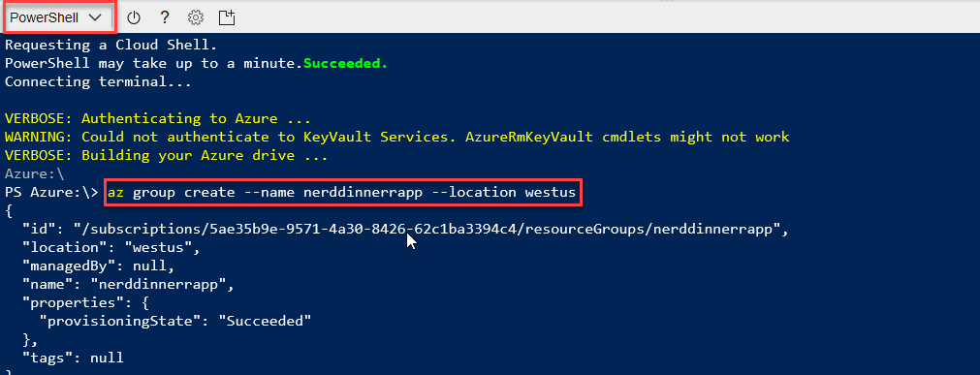
Task: Click the Requesting a Cloud Shell line
Action: 111,45
